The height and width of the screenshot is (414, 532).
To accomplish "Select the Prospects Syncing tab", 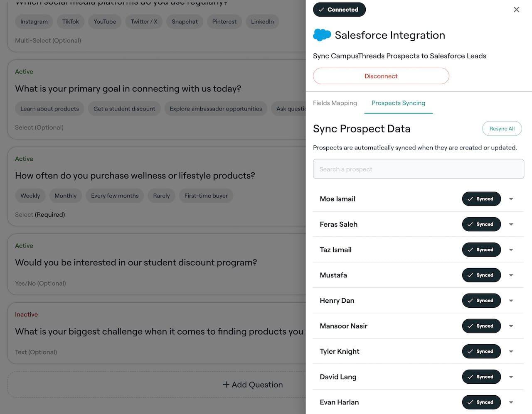I will click(398, 103).
